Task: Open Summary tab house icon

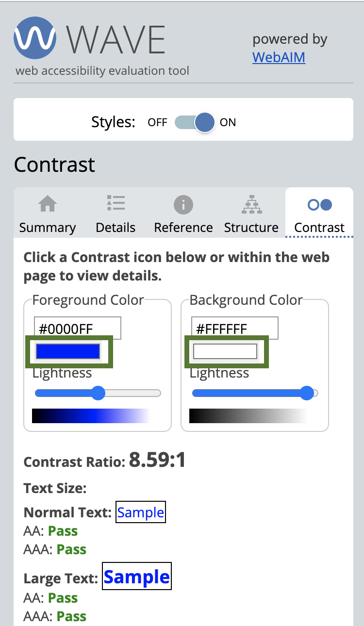Action: [48, 204]
